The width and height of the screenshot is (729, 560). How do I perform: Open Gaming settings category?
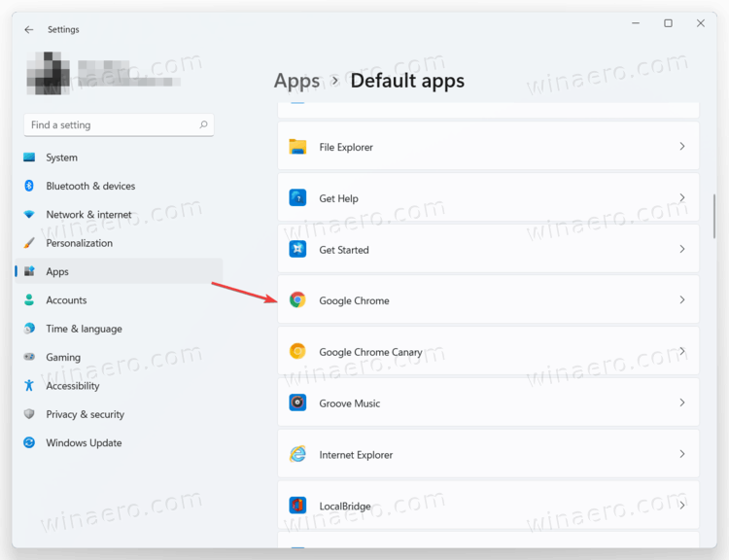pyautogui.click(x=119, y=357)
